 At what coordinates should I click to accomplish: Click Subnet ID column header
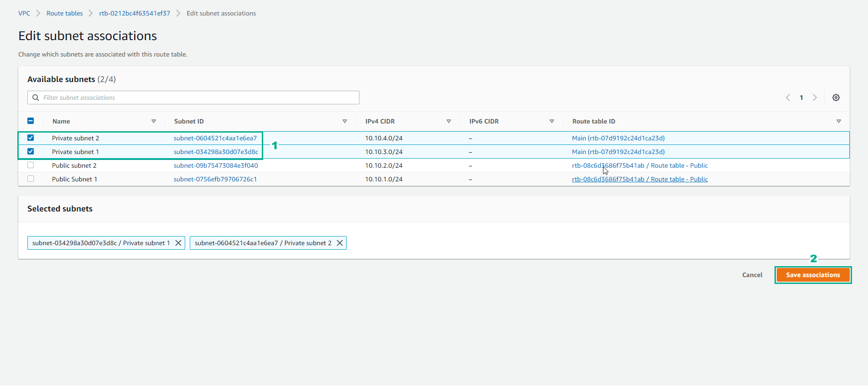point(189,121)
